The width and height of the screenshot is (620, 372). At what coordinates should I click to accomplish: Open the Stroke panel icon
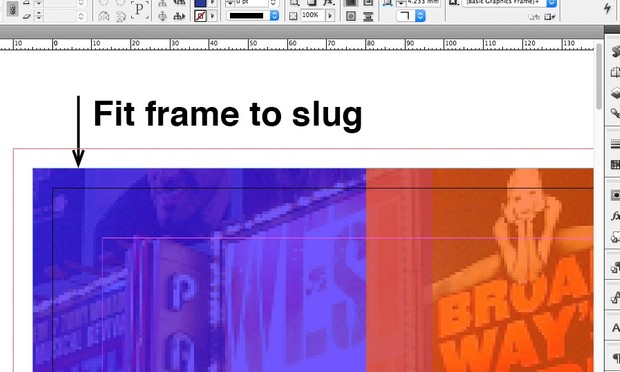[615, 144]
